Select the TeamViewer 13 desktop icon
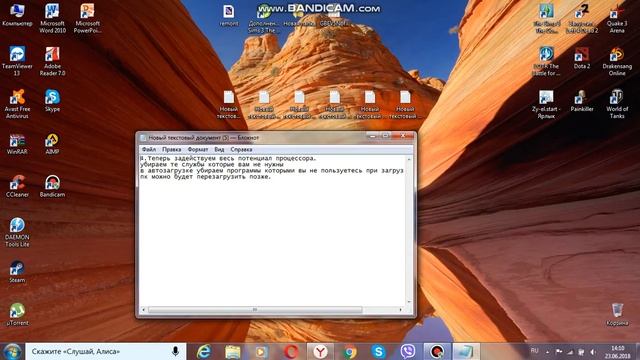Image resolution: width=640 pixels, height=360 pixels. [x=17, y=61]
